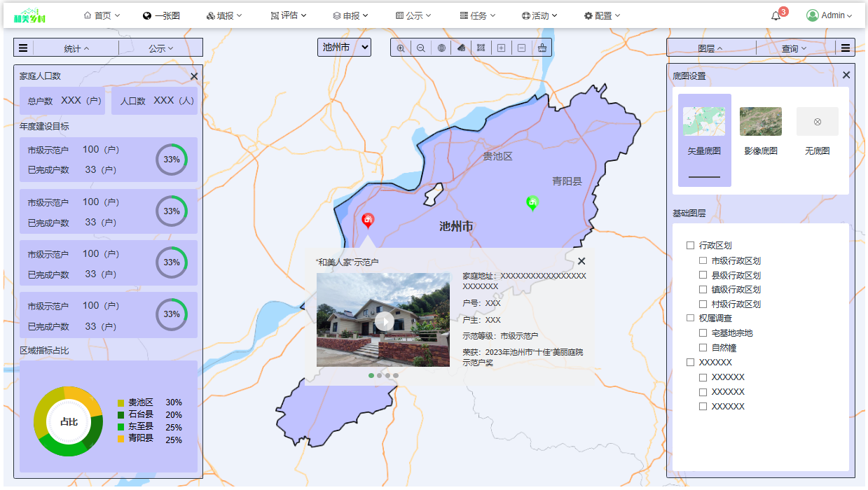Check the 行政区划 layer checkbox
The width and height of the screenshot is (868, 490).
(x=690, y=246)
